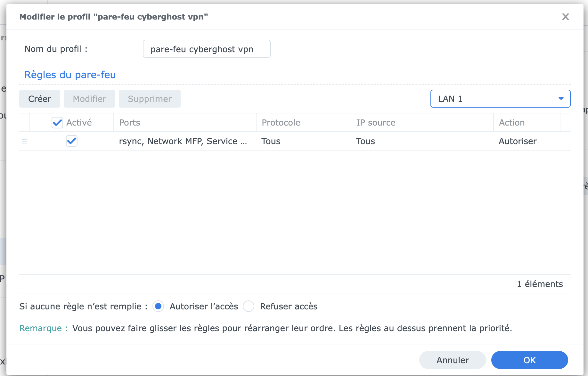Screen dimensions: 588x376
Task: Click the Protocole column header
Action: (x=303, y=123)
